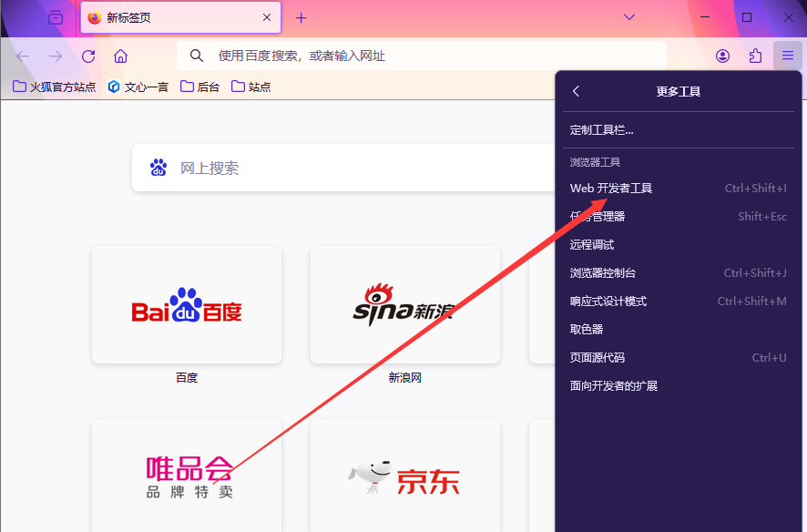
Task: Click the search magnifier in address bar
Action: click(197, 56)
